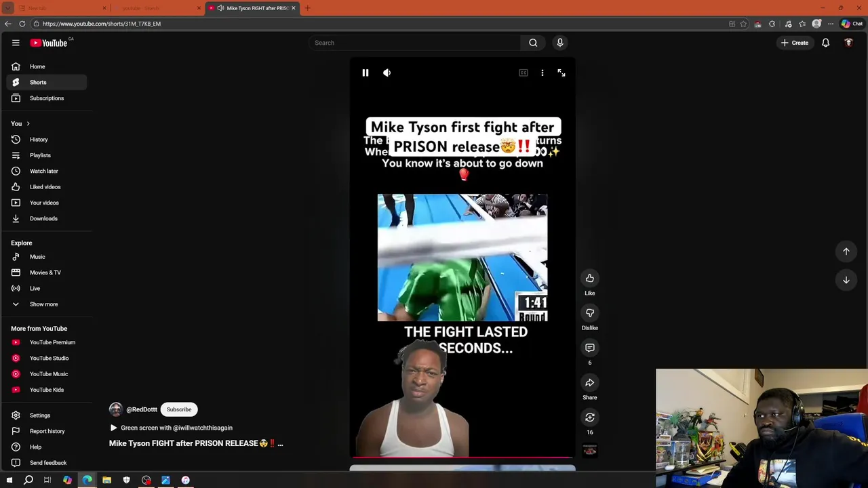Open the sound thumbnail below remix

590,451
